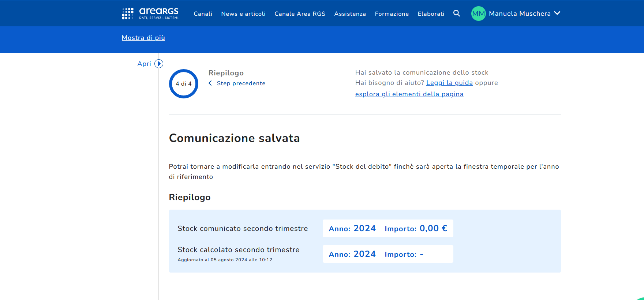This screenshot has width=644, height=300.
Task: Click the green MM avatar circle
Action: [478, 14]
